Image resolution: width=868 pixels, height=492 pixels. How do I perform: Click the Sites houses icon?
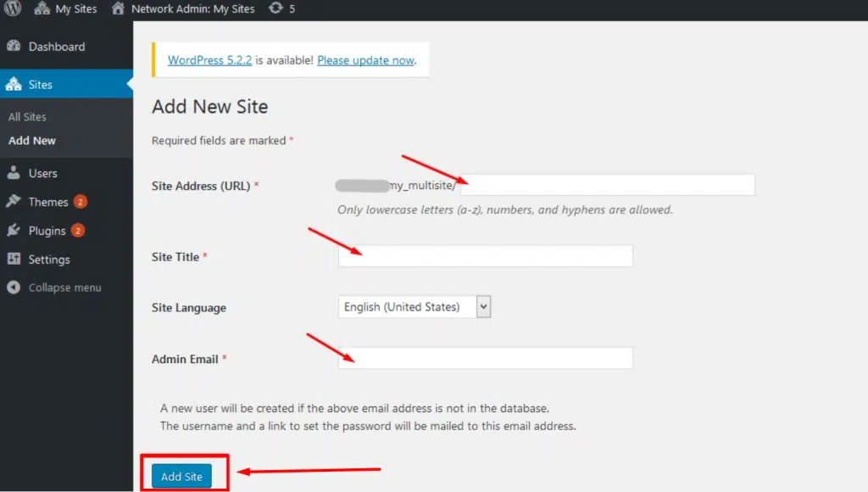click(14, 84)
